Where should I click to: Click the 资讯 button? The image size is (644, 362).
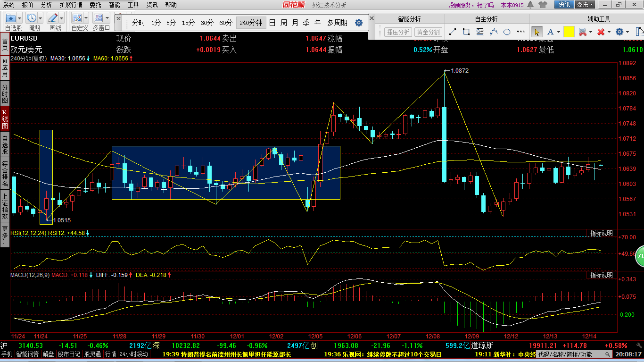(x=564, y=5)
